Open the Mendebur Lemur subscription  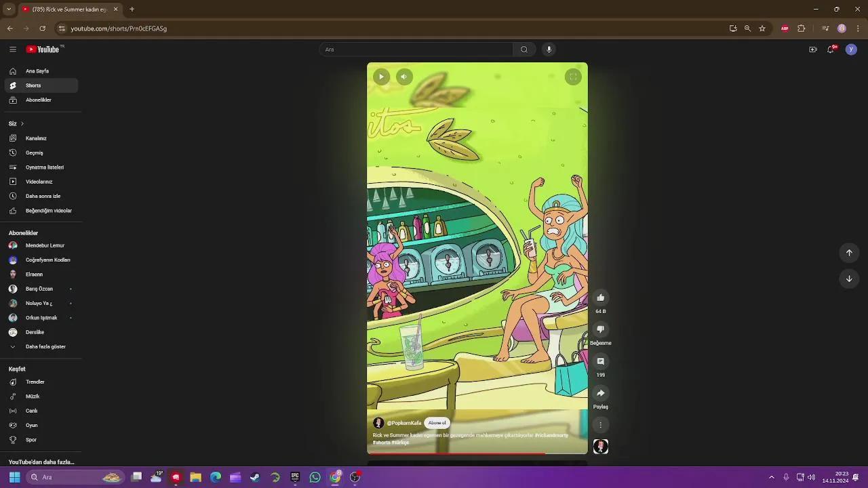[41, 245]
